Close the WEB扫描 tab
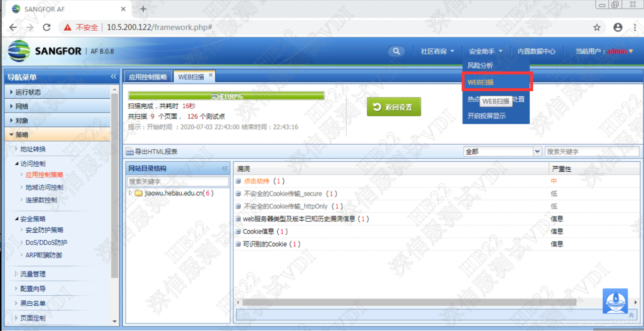 click(211, 76)
